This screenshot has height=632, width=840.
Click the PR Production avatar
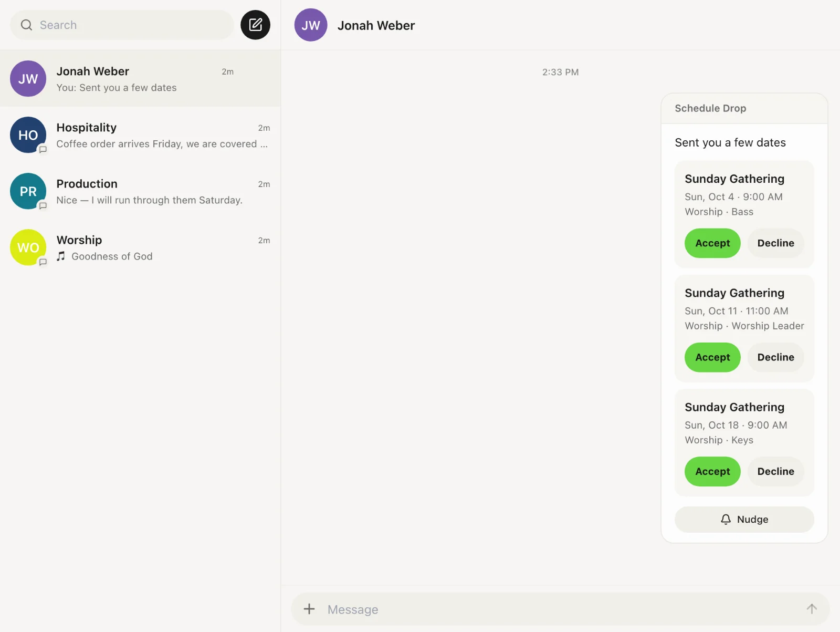28,191
